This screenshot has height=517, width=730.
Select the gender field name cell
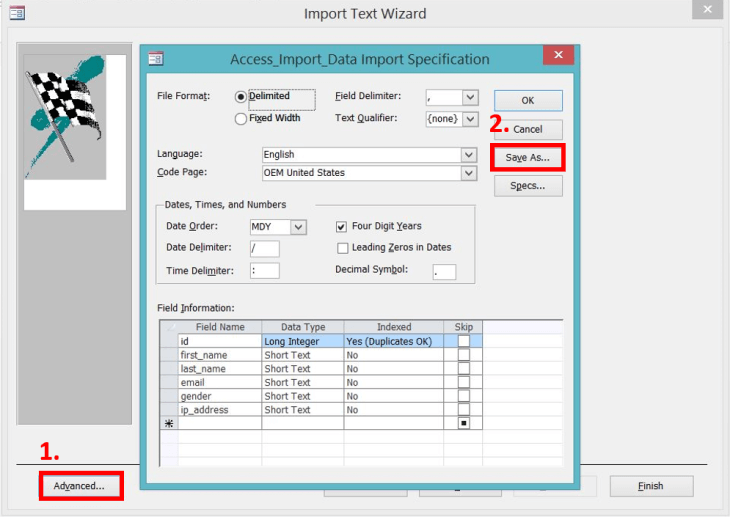point(220,396)
